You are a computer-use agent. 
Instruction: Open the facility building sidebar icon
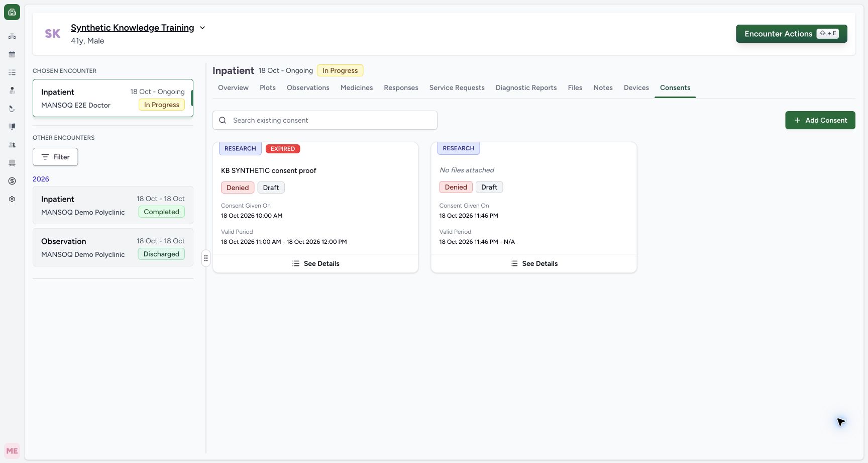pyautogui.click(x=12, y=36)
